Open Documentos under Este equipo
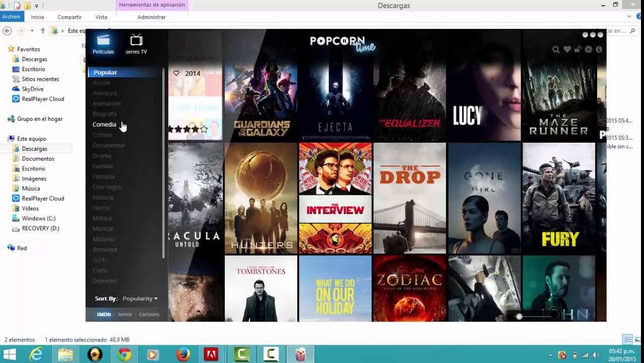 [38, 159]
